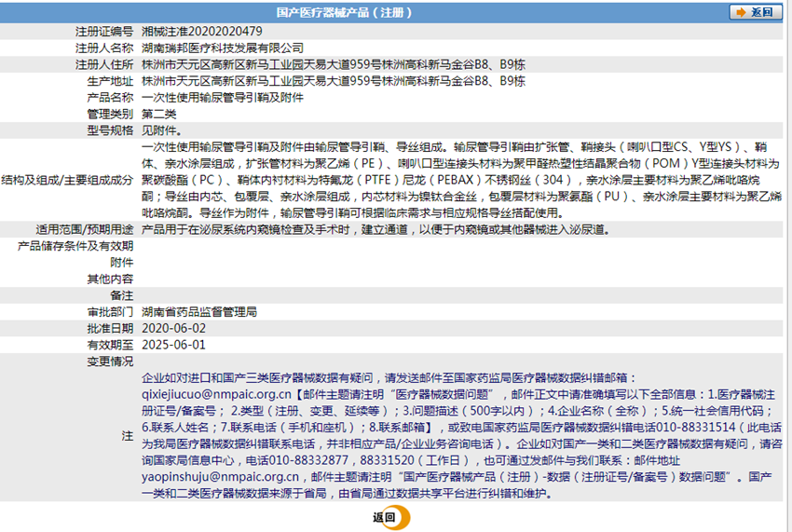Click the 产品名称 label
Screen dimensions: 792x532
click(x=110, y=98)
